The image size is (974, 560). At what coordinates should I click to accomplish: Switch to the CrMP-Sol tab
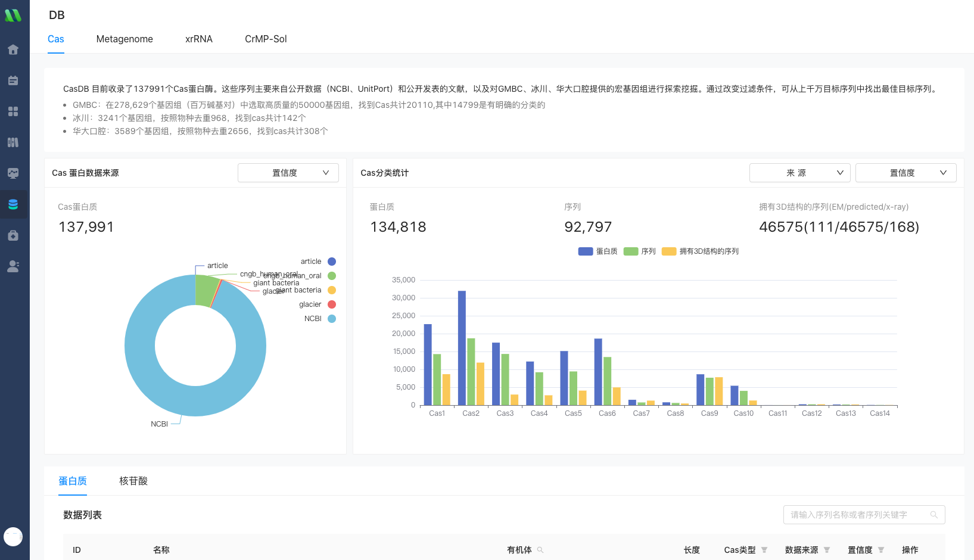pos(266,39)
